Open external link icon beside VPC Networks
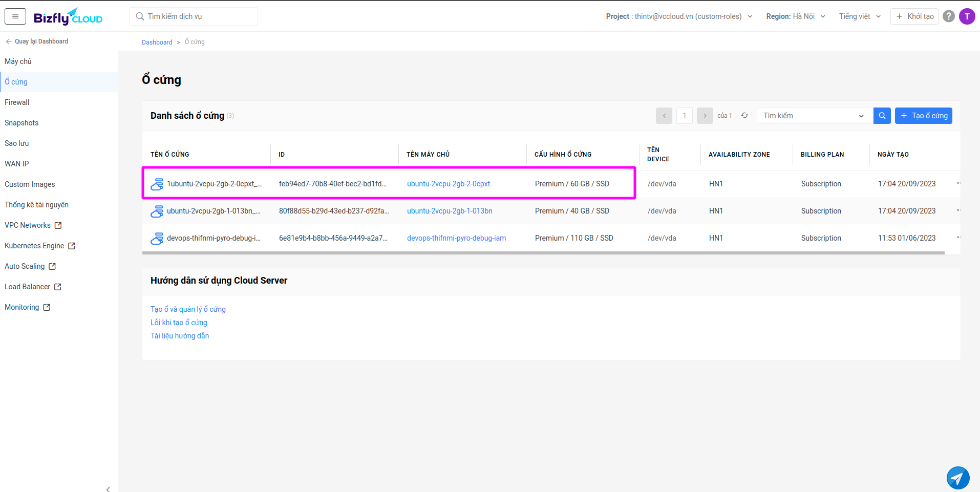Screen dimensions: 980x492 tap(58, 225)
